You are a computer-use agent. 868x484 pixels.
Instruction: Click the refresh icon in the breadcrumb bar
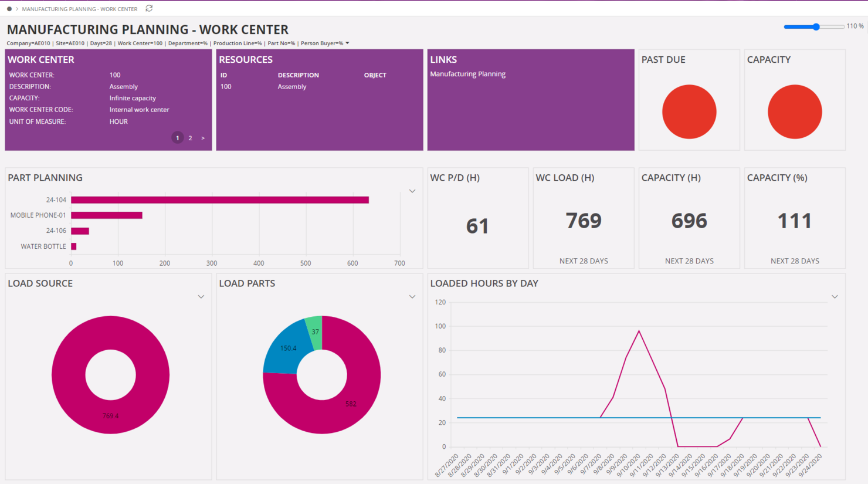[x=148, y=8]
